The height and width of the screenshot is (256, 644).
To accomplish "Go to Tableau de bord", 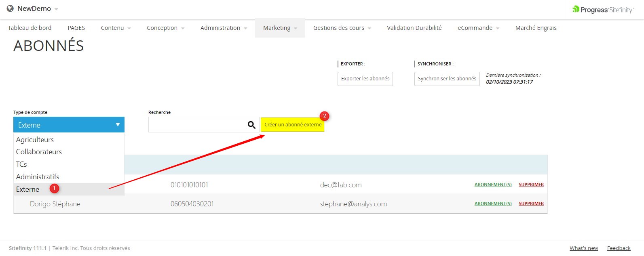I will (30, 28).
